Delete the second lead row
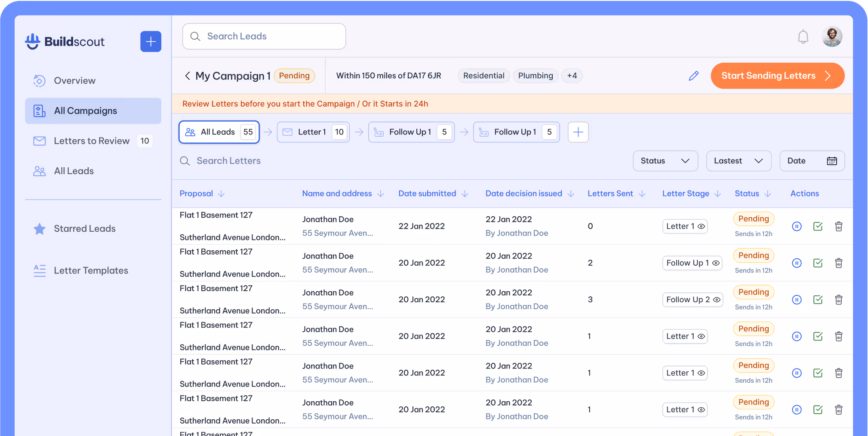868x436 pixels. tap(839, 263)
